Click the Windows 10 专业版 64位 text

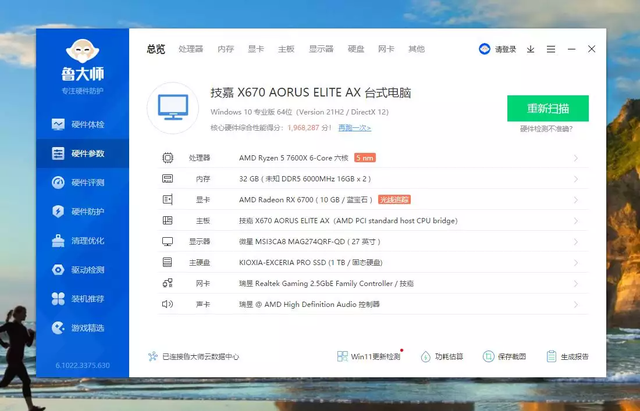251,112
